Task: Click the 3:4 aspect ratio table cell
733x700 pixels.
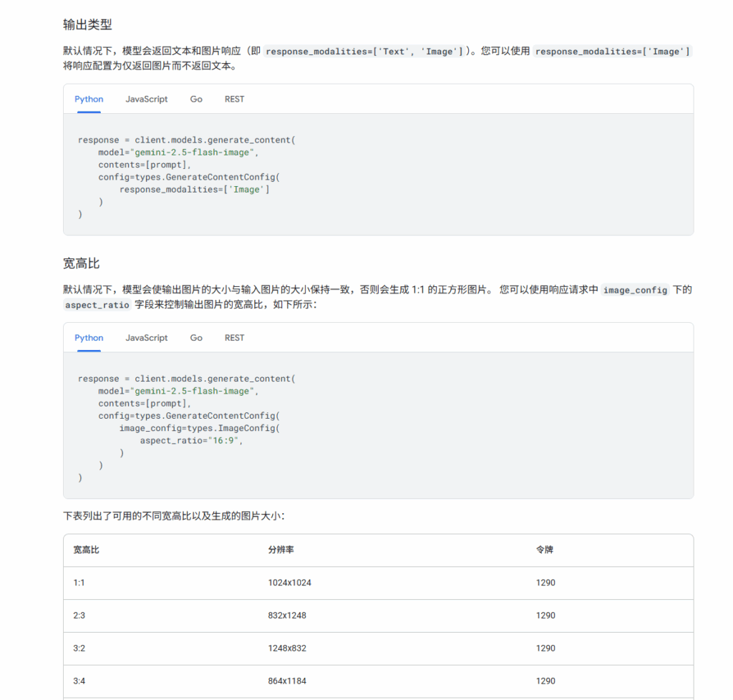Action: (79, 681)
